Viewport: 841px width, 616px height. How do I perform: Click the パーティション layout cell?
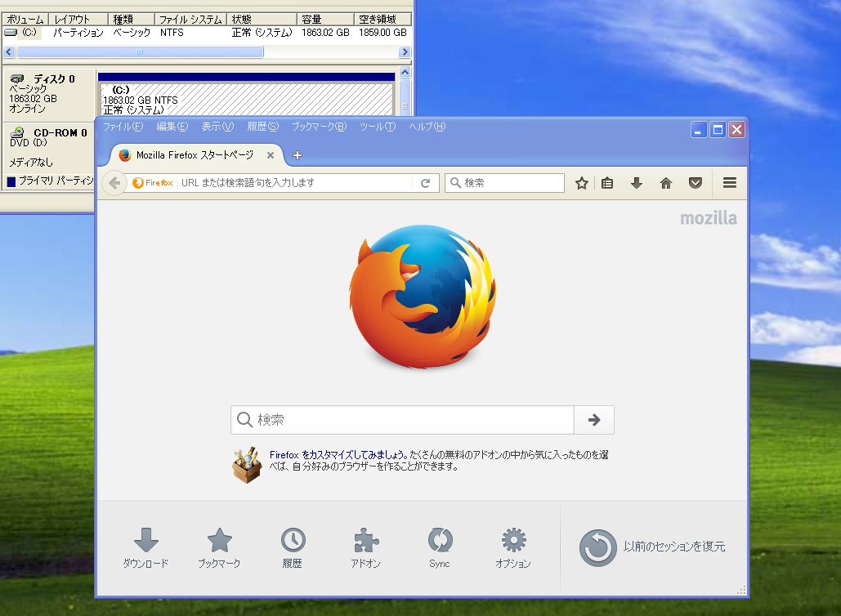tap(78, 33)
